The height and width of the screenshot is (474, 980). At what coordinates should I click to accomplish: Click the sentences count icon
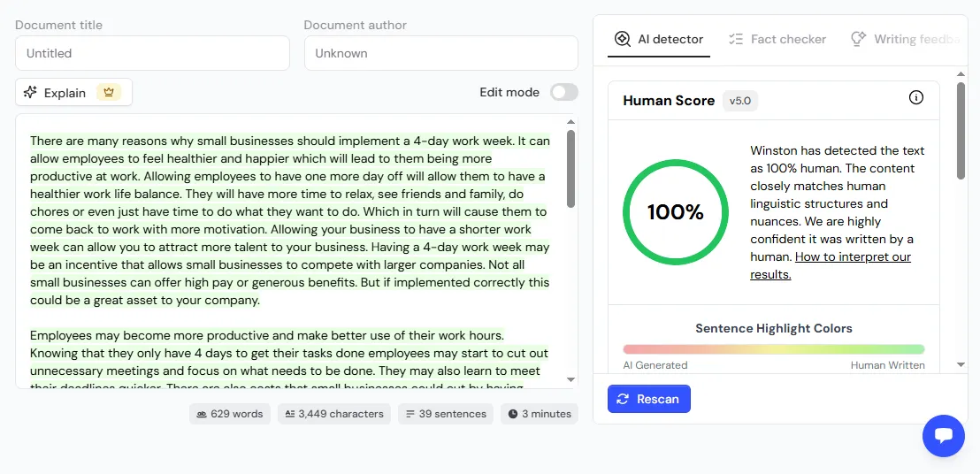point(410,414)
